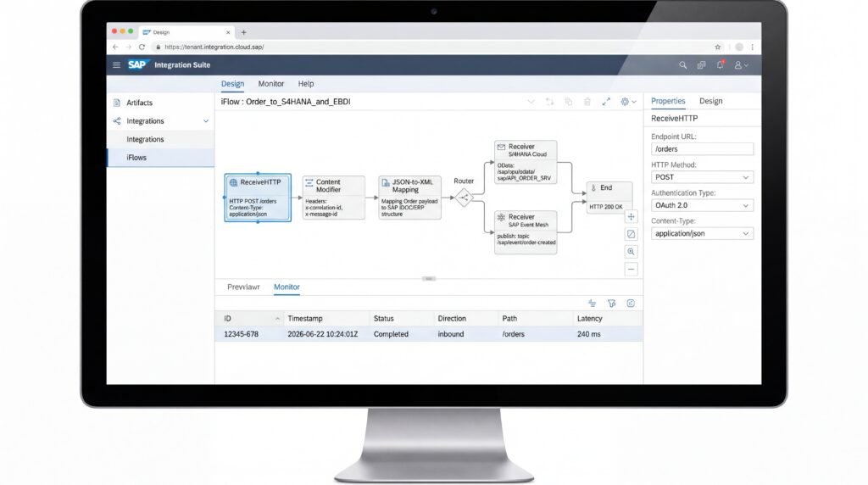Bookmark the page with the star icon
This screenshot has width=868, height=485.
pyautogui.click(x=717, y=47)
